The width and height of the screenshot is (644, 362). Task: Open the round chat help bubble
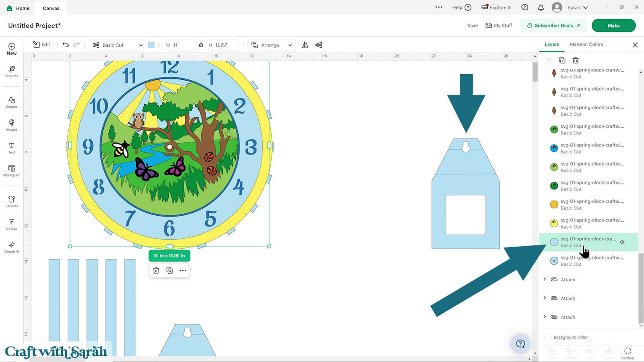[x=520, y=344]
